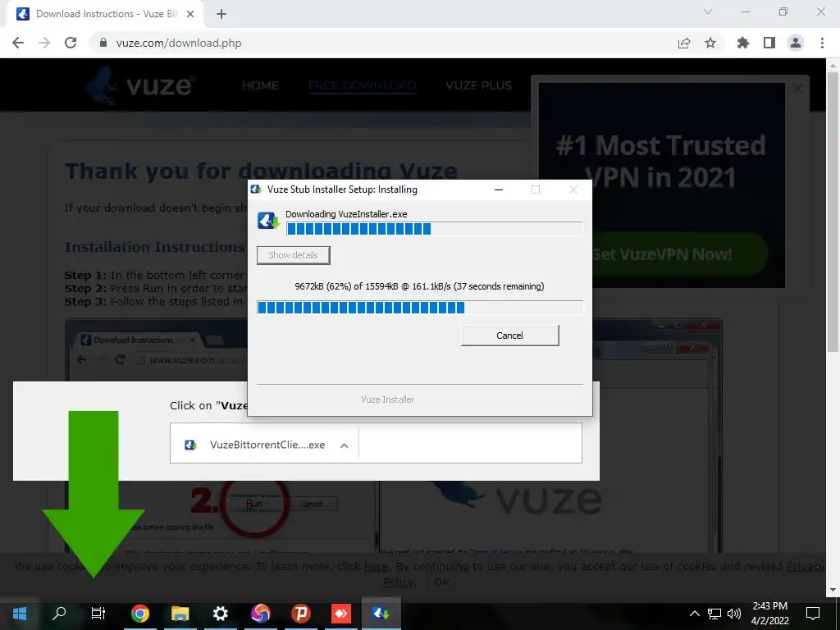
Task: Click FREE DOWNLOAD in Vuze navigation
Action: 362,85
